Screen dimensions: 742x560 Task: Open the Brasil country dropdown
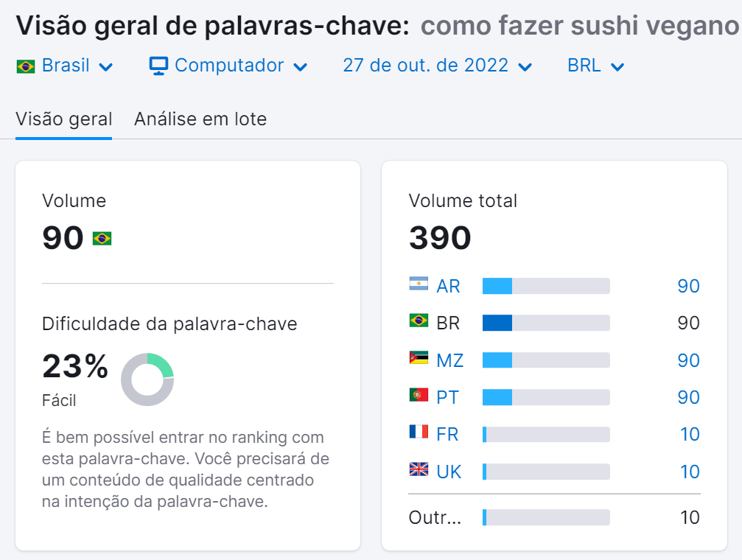coord(65,66)
